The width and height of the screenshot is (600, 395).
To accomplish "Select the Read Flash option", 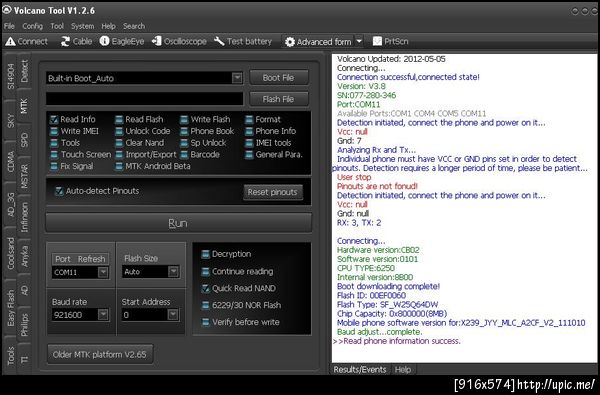I will pyautogui.click(x=140, y=119).
